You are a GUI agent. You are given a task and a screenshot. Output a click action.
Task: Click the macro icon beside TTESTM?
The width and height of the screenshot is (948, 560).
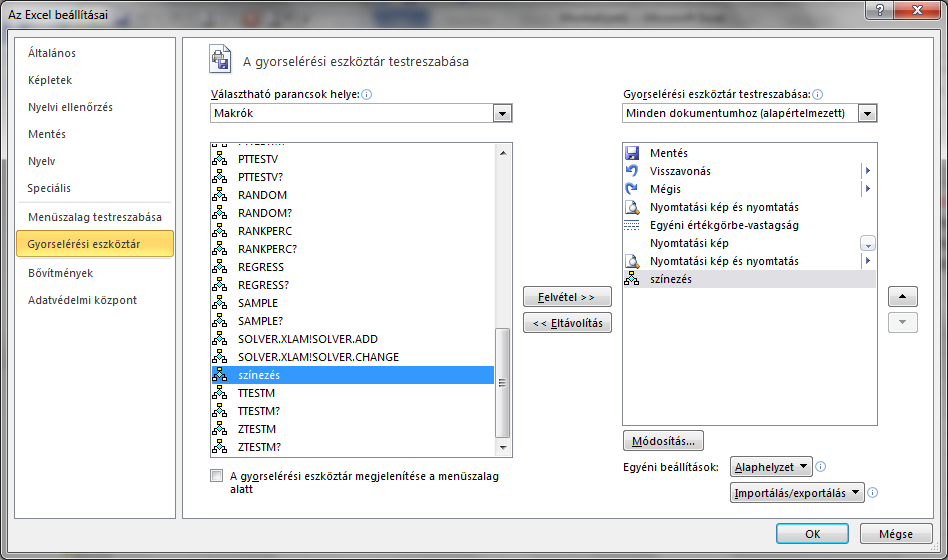pyautogui.click(x=219, y=411)
